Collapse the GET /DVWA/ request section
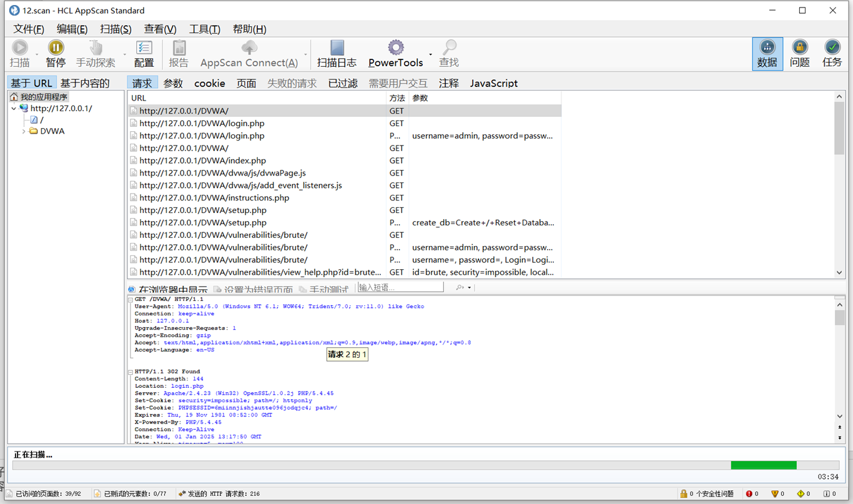The height and width of the screenshot is (504, 853). pyautogui.click(x=131, y=300)
